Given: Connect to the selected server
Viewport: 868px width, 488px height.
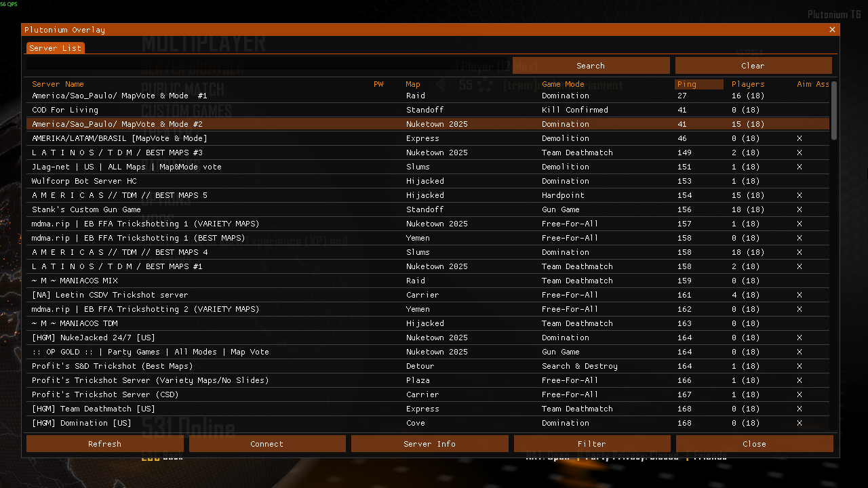Looking at the screenshot, I should [x=267, y=444].
